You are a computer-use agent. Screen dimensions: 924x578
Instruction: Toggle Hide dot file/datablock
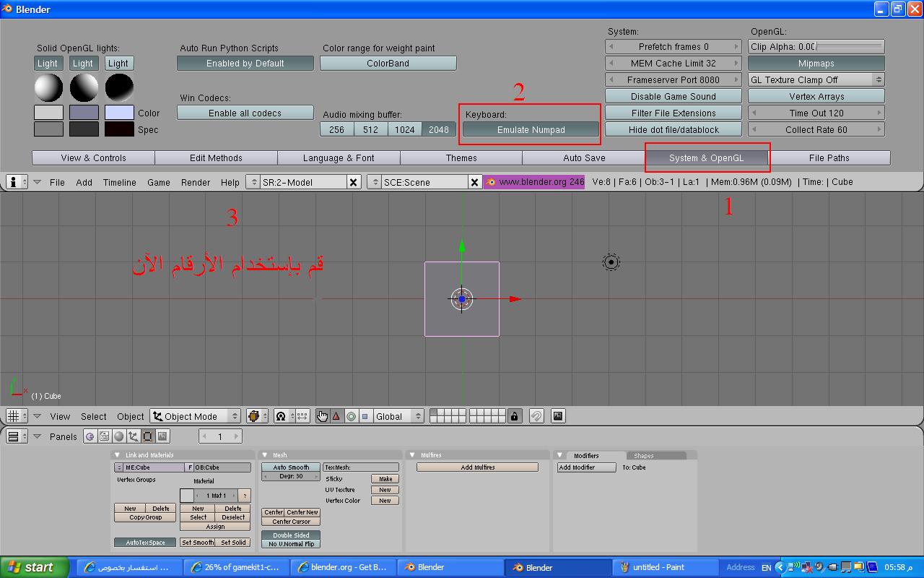pyautogui.click(x=674, y=130)
